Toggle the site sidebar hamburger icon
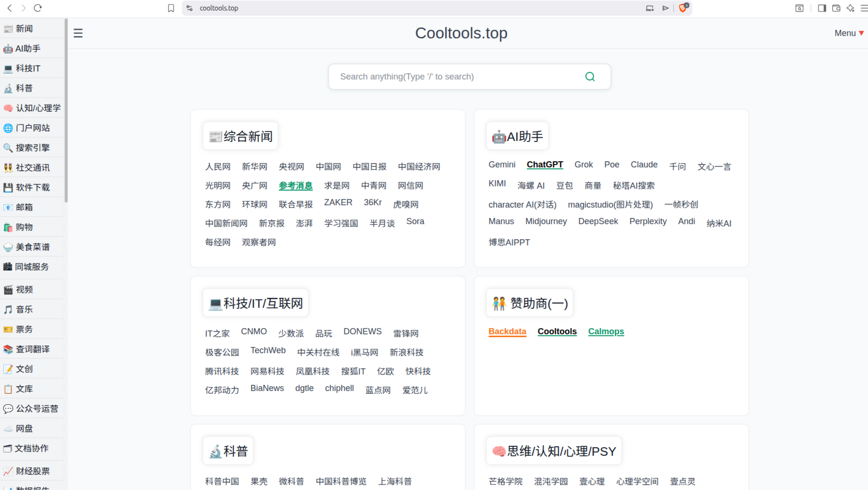868x490 pixels. click(x=78, y=33)
